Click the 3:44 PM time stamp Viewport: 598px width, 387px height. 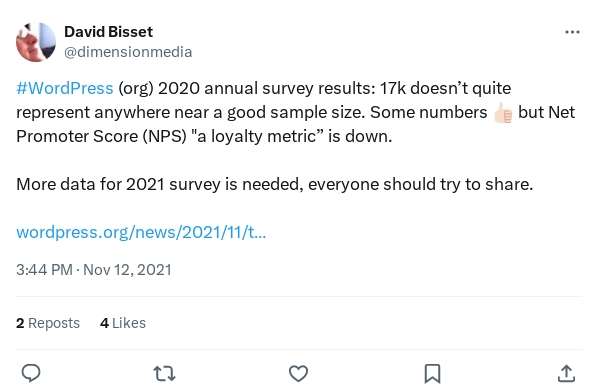[x=44, y=270]
